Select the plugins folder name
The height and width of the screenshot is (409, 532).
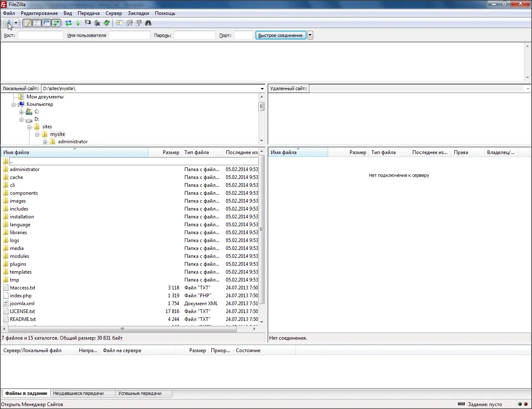(18, 264)
